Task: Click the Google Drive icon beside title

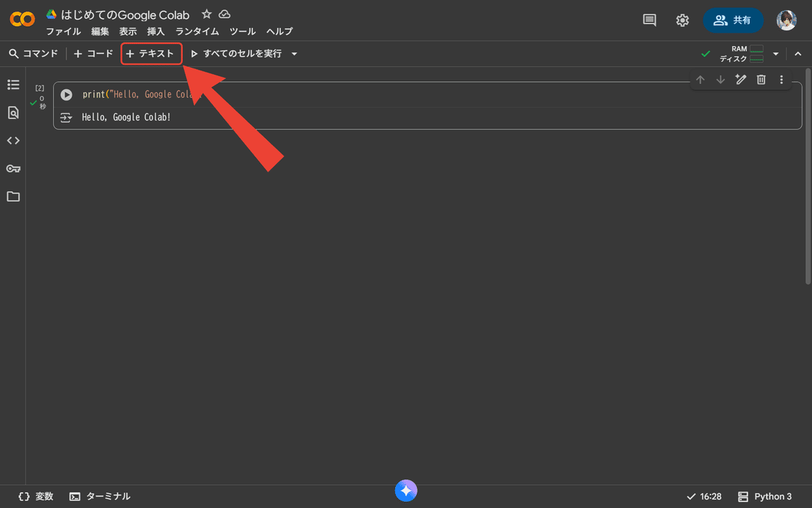Action: click(x=51, y=14)
